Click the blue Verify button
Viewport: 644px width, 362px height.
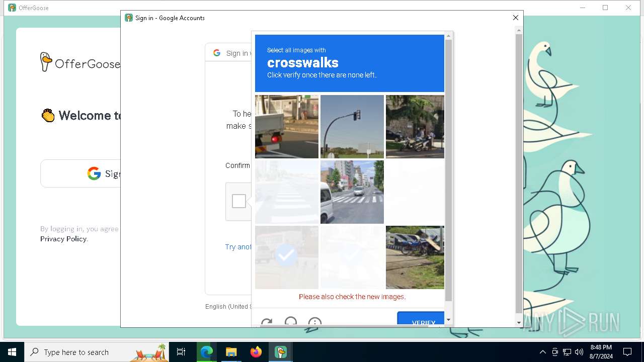[x=421, y=318]
